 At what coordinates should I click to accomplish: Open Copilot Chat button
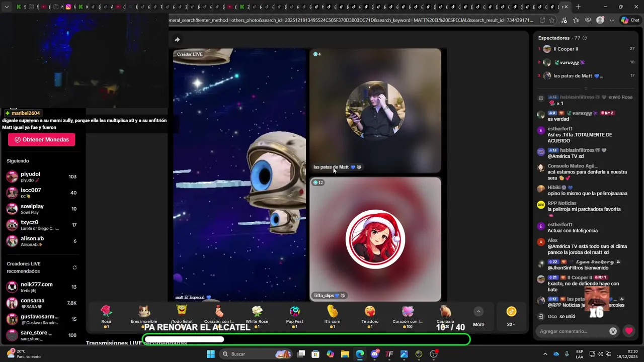pyautogui.click(x=630, y=20)
